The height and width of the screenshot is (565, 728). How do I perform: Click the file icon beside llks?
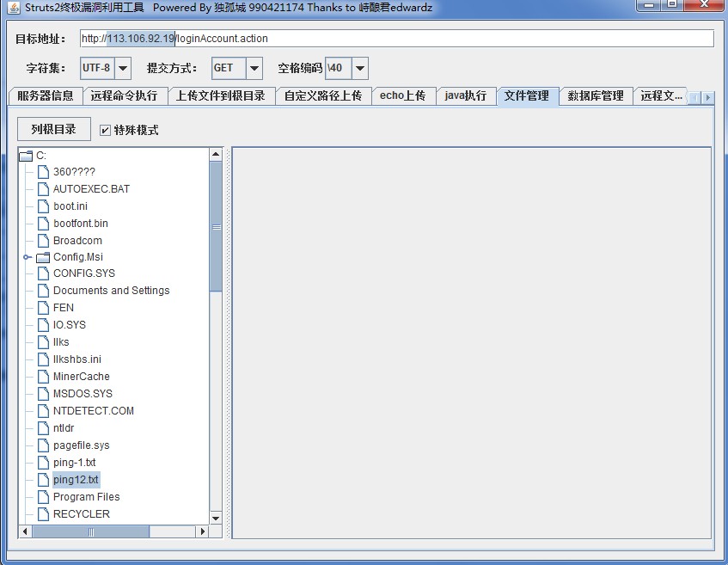click(x=43, y=342)
